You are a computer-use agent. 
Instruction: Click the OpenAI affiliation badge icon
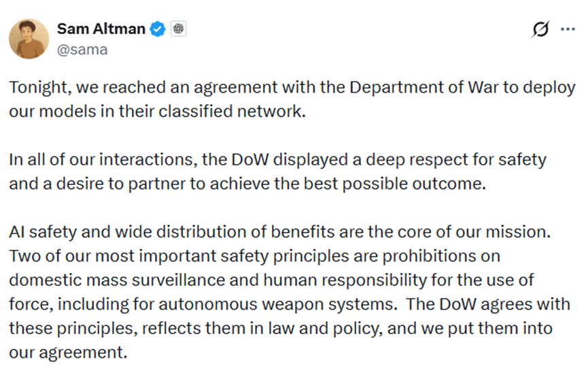click(179, 29)
